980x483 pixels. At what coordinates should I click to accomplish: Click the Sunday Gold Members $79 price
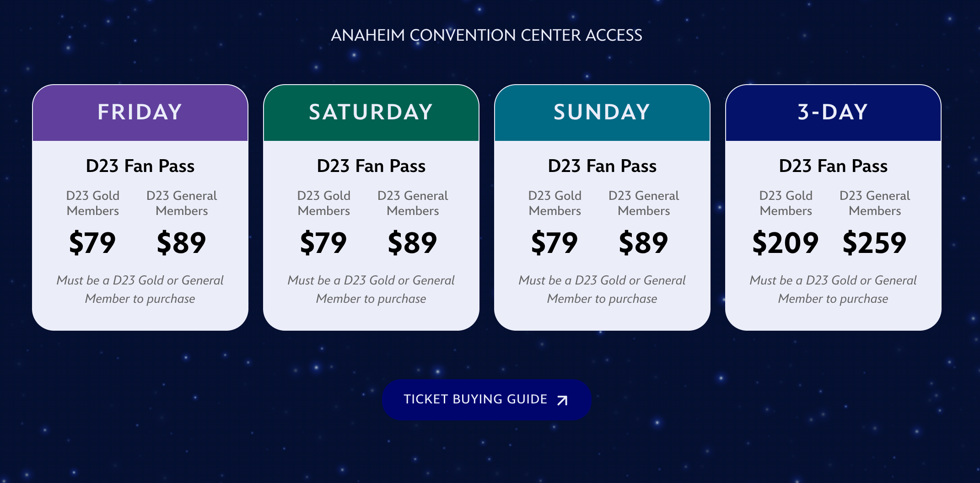pyautogui.click(x=555, y=243)
